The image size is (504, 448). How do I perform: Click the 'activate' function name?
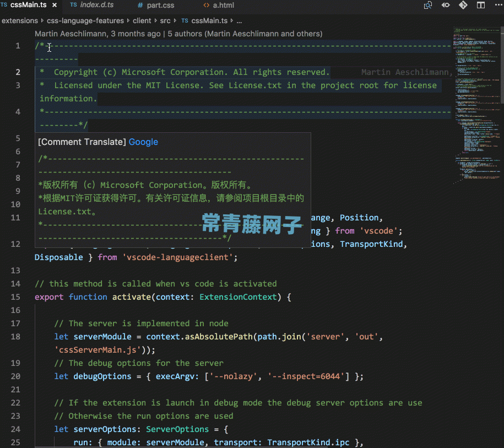132,297
